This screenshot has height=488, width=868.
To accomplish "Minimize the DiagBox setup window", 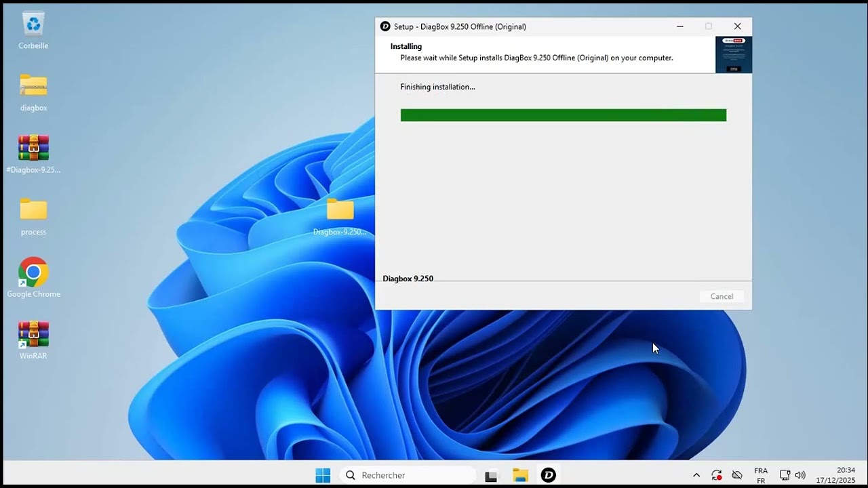I will (680, 26).
